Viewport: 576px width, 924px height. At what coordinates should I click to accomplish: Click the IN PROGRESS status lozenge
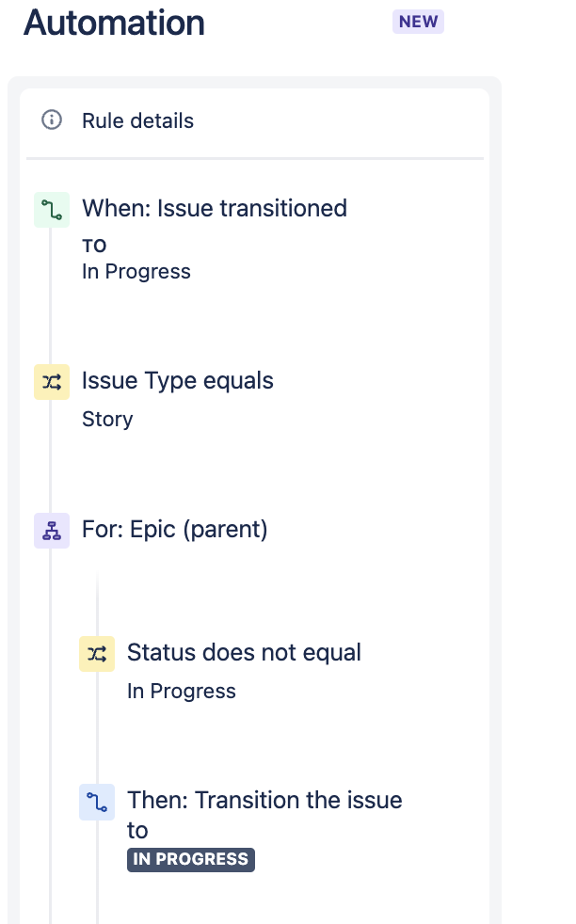pyautogui.click(x=190, y=859)
